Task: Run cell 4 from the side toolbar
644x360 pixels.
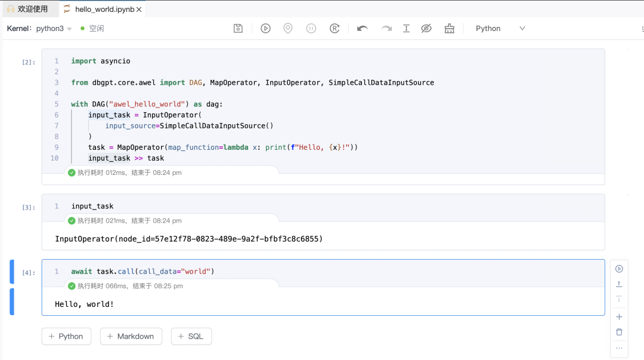Action: 619,269
